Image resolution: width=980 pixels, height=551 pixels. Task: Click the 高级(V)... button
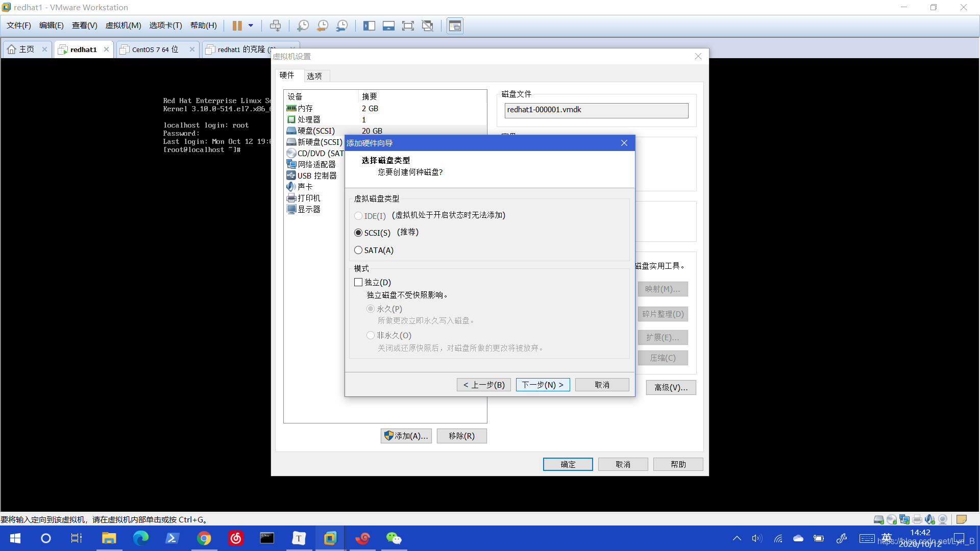click(671, 387)
